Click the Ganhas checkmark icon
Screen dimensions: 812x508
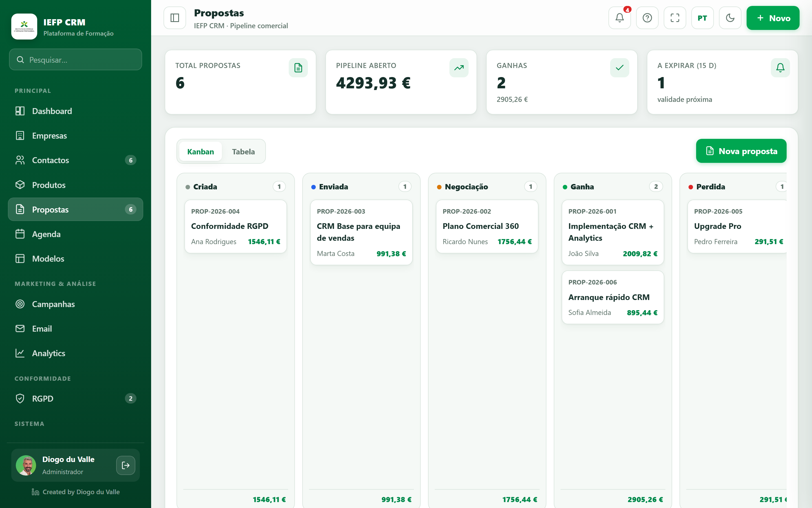pos(620,68)
